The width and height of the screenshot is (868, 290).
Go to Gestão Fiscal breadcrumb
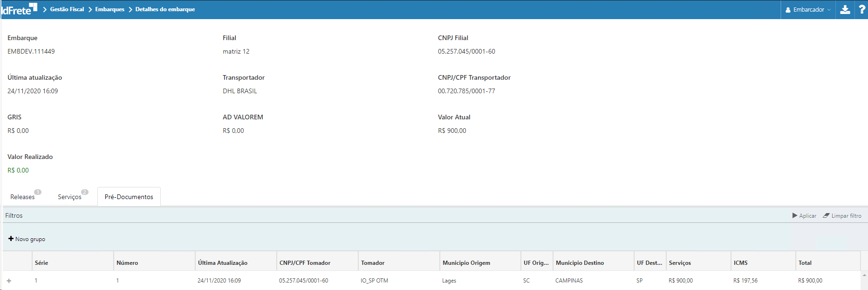coord(67,9)
